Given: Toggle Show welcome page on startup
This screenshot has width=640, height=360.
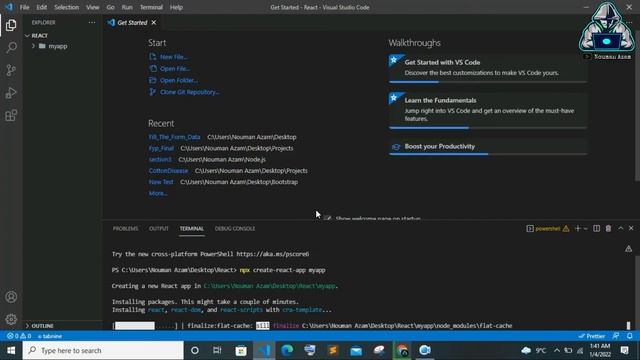Looking at the screenshot, I should tap(327, 218).
